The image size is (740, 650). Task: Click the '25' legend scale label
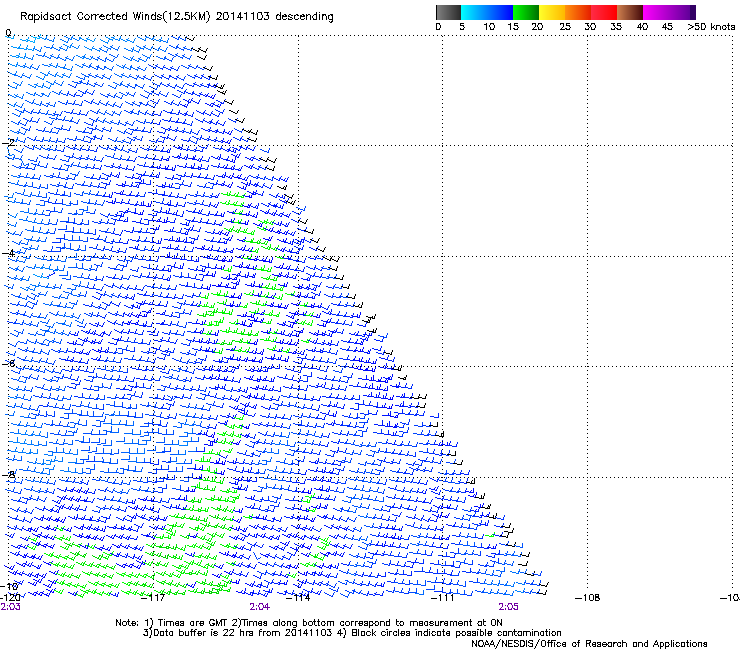point(565,26)
